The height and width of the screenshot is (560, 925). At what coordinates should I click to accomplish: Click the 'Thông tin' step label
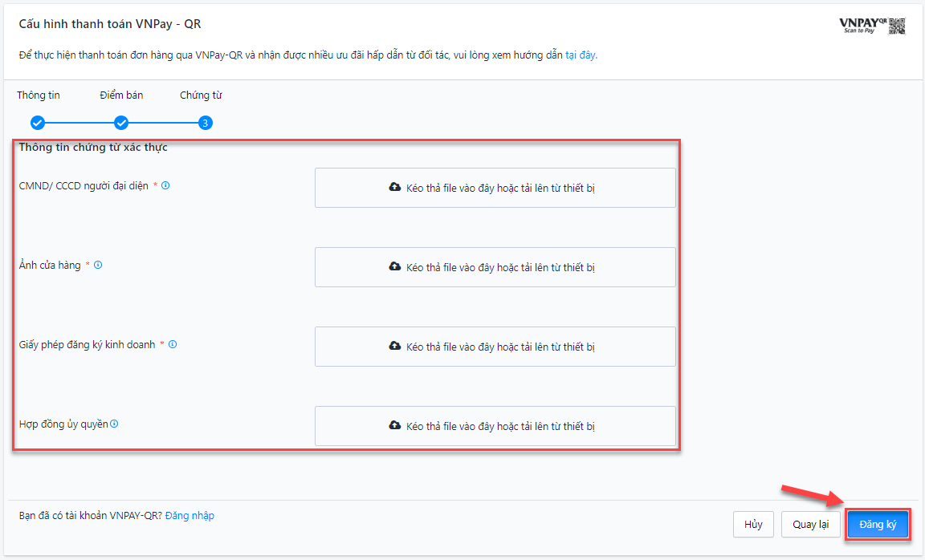click(39, 95)
